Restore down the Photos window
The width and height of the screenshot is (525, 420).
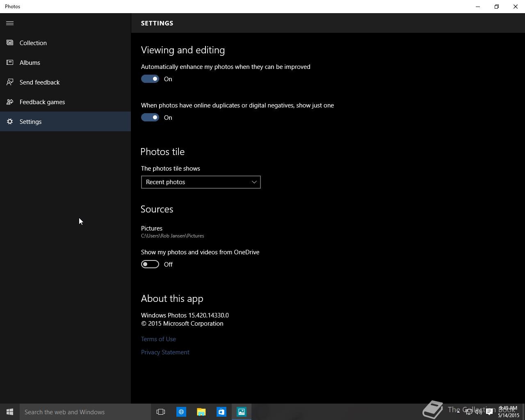pyautogui.click(x=497, y=7)
